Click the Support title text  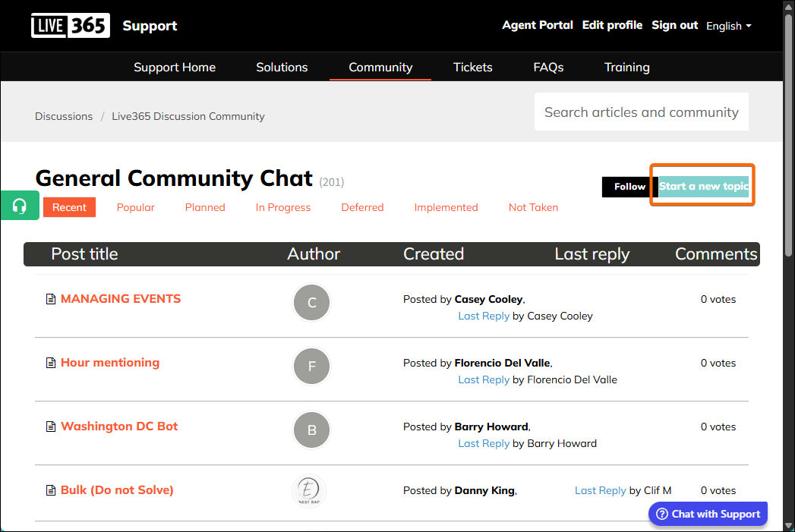click(150, 26)
